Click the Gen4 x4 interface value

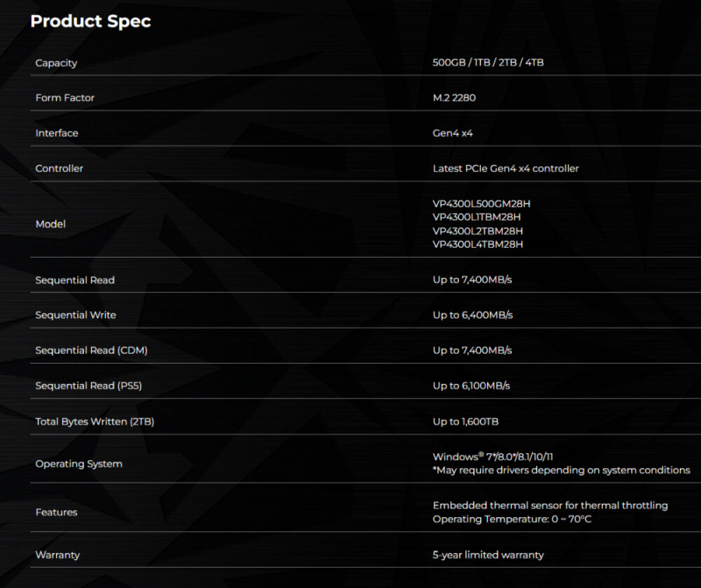(452, 133)
